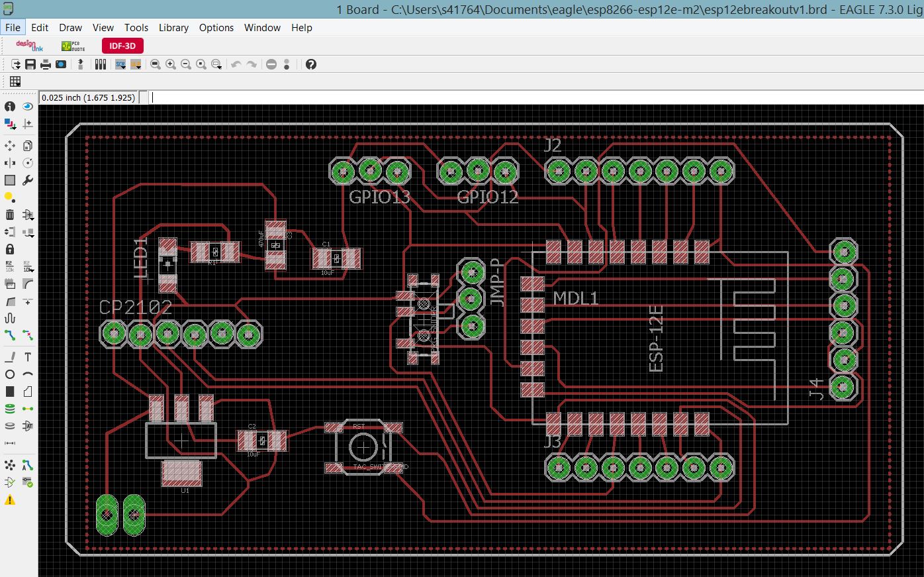Select the Arc drawing tool
This screenshot has height=577, width=924.
[x=28, y=374]
